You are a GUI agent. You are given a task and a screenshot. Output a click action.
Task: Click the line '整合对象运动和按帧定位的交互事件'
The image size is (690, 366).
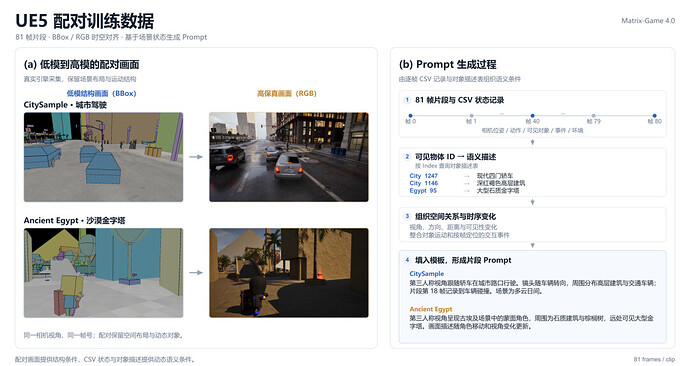click(459, 235)
